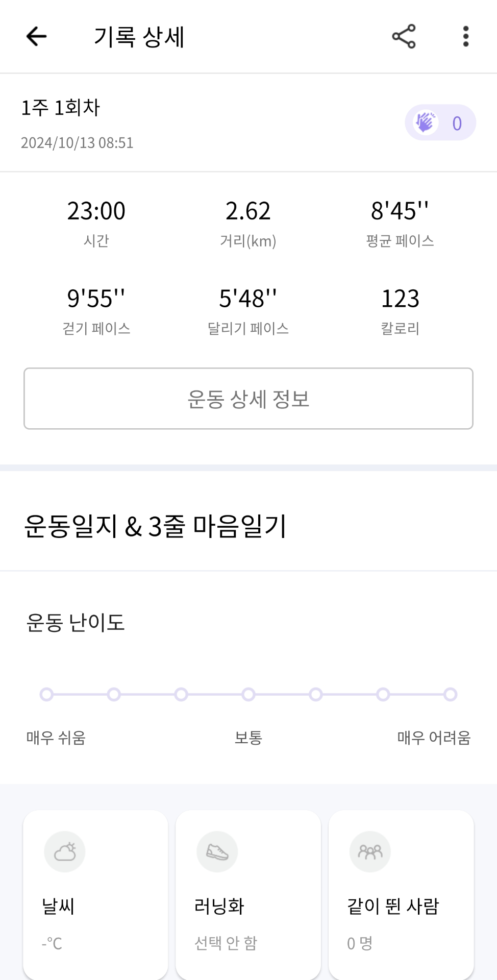
Task: Tap the back arrow icon
Action: 36,36
